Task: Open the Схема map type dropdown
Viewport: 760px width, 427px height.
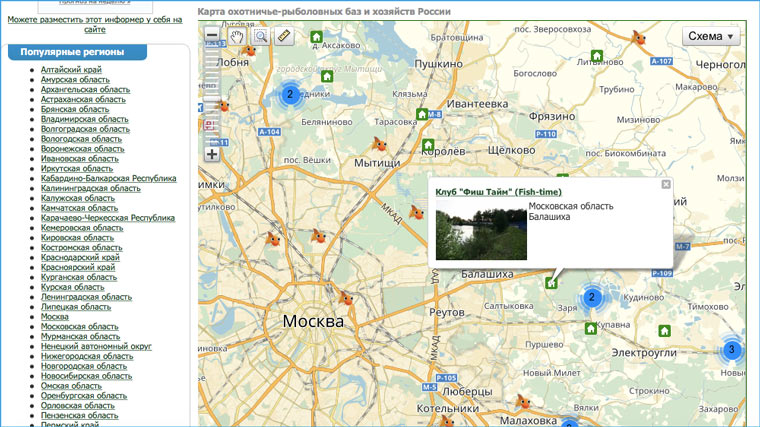Action: tap(711, 36)
